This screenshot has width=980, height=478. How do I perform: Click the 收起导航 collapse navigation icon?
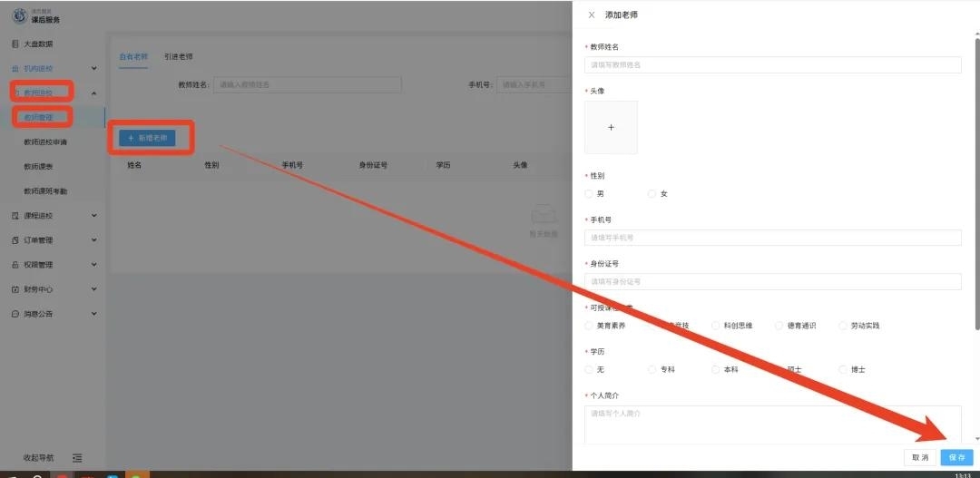(77, 458)
